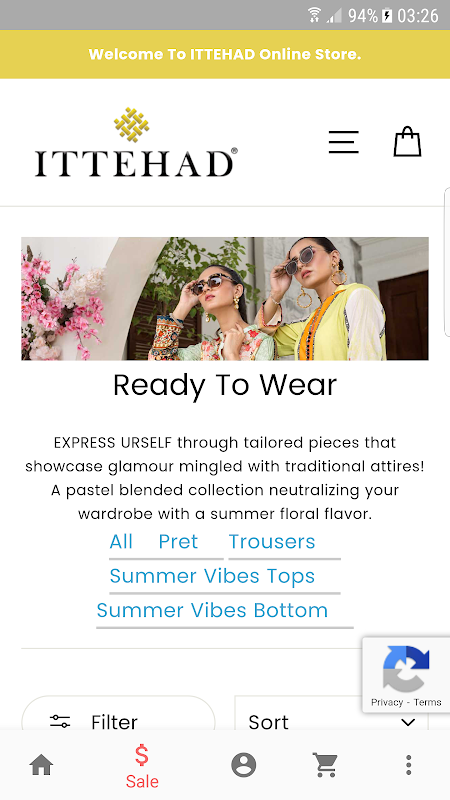Image resolution: width=450 pixels, height=800 pixels.
Task: Tap the ITTEHAD logo
Action: click(136, 142)
